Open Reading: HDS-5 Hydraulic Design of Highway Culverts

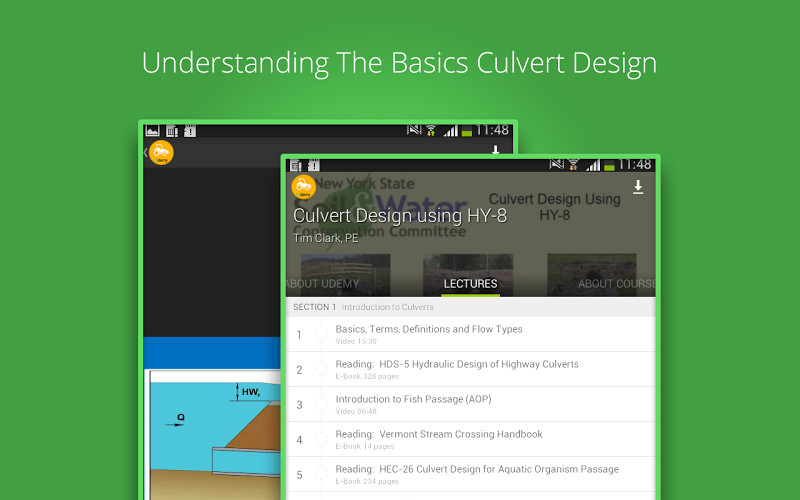point(470,369)
